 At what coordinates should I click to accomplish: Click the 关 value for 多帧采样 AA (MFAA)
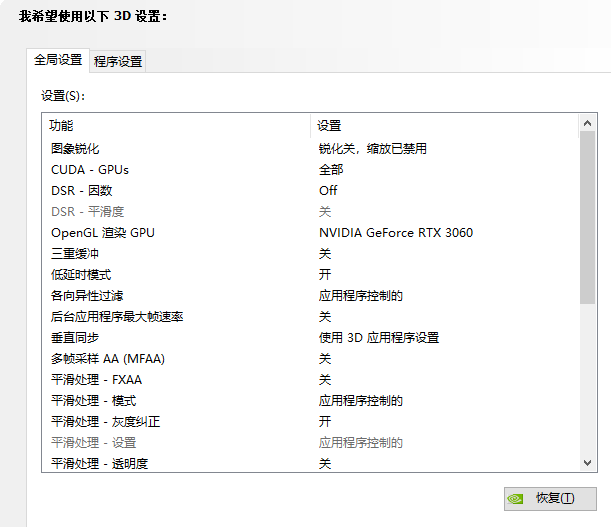point(325,359)
